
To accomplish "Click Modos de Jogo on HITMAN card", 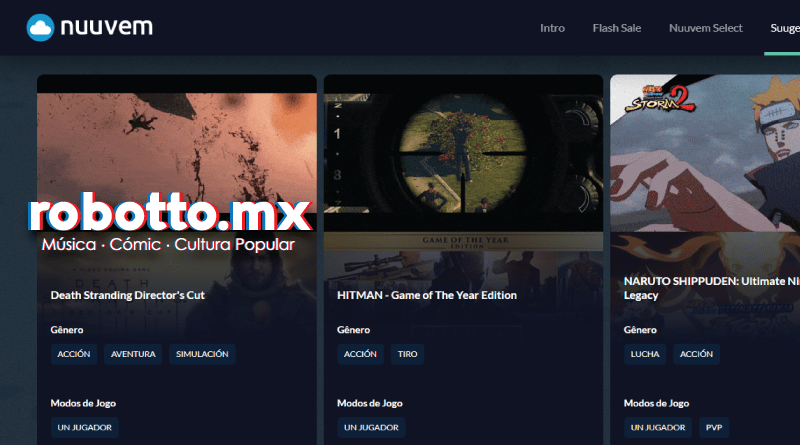I will tap(370, 403).
